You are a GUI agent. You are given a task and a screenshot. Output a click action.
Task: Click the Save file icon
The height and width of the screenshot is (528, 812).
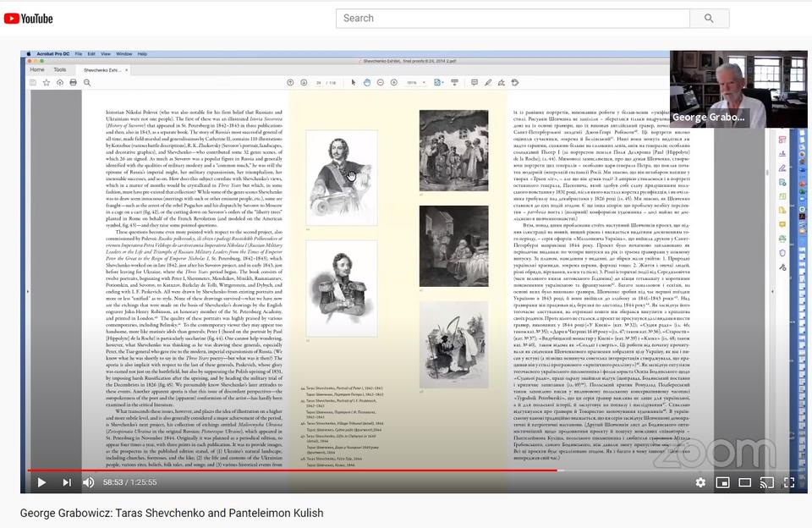click(33, 82)
